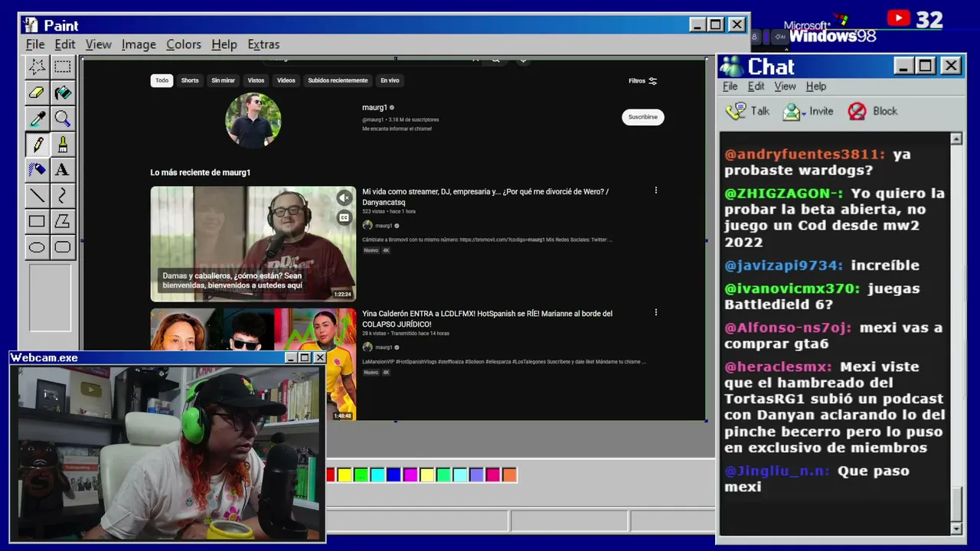This screenshot has width=980, height=551.
Task: Select the magenta color swatch
Action: pyautogui.click(x=410, y=475)
